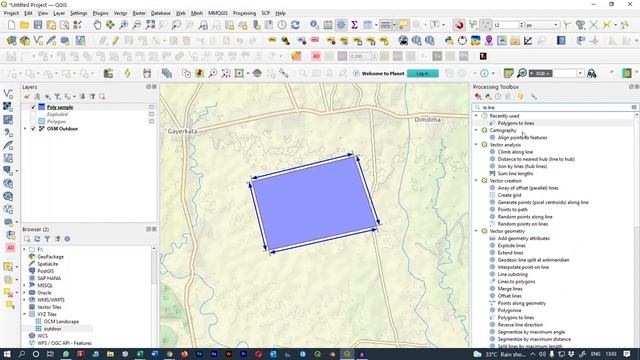
Task: Click Filter Legend icon in Layers panel
Action: pos(58,97)
